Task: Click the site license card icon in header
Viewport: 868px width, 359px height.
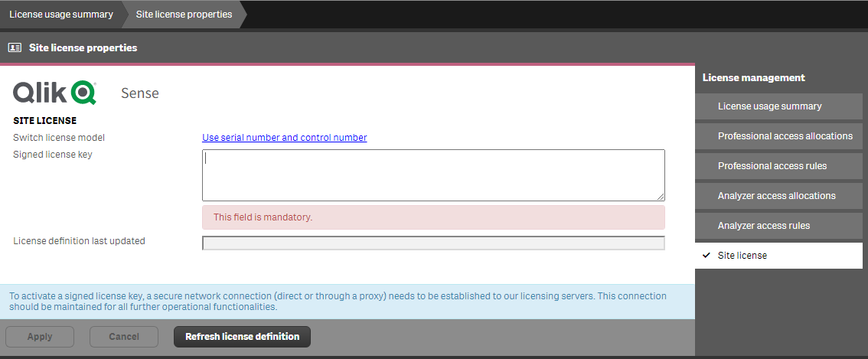Action: click(x=15, y=47)
